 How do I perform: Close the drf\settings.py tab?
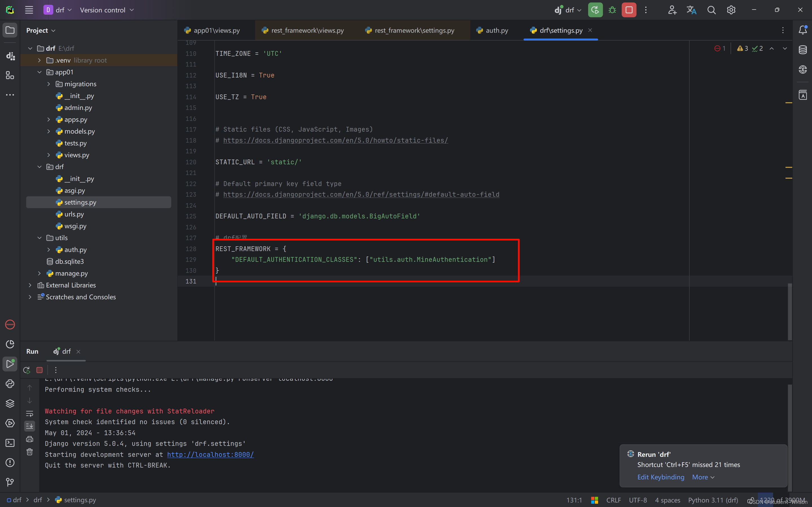tap(590, 30)
